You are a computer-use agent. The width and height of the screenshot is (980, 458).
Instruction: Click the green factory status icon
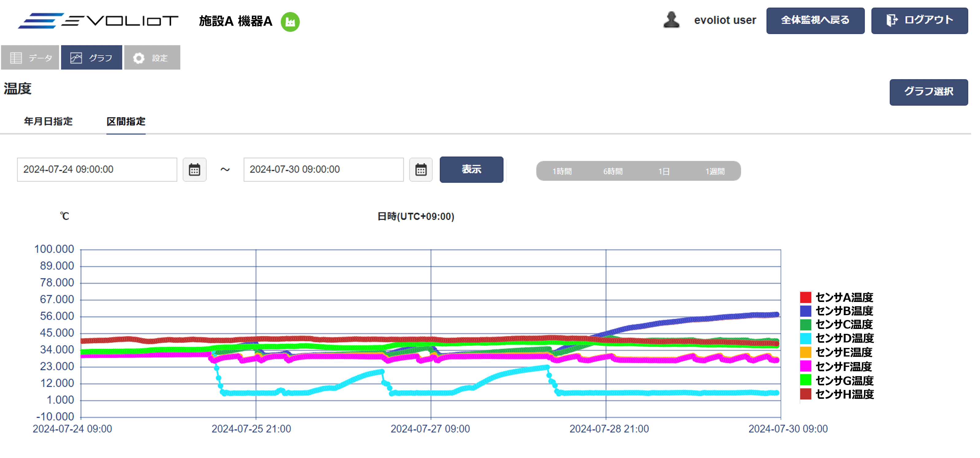coord(290,22)
